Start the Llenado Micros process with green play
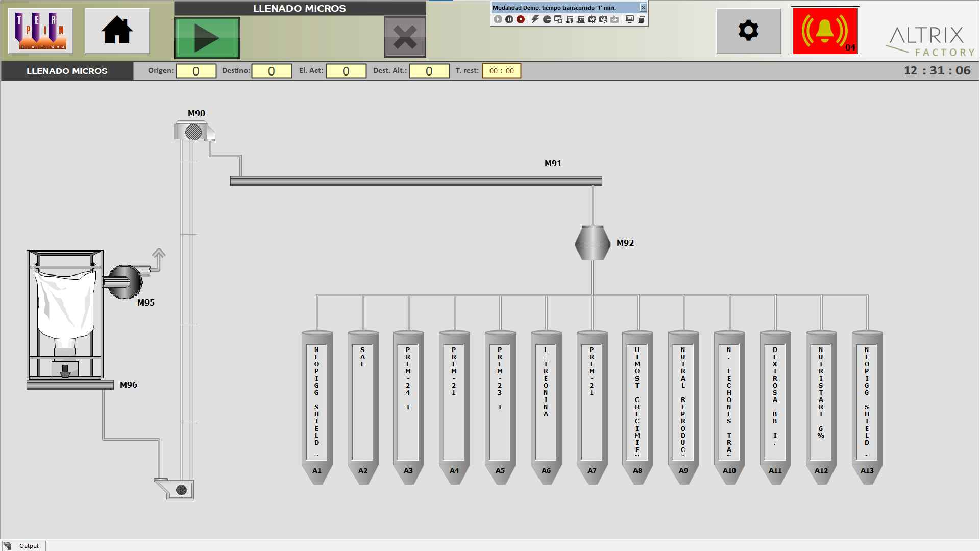The width and height of the screenshot is (980, 551). (207, 38)
